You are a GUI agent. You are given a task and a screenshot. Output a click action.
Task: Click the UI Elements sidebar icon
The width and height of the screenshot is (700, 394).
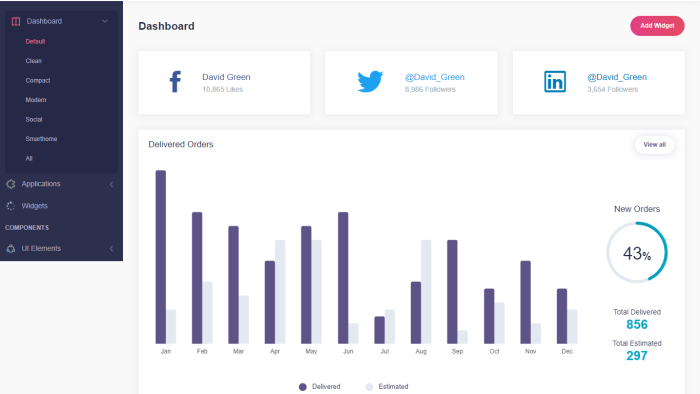point(11,249)
